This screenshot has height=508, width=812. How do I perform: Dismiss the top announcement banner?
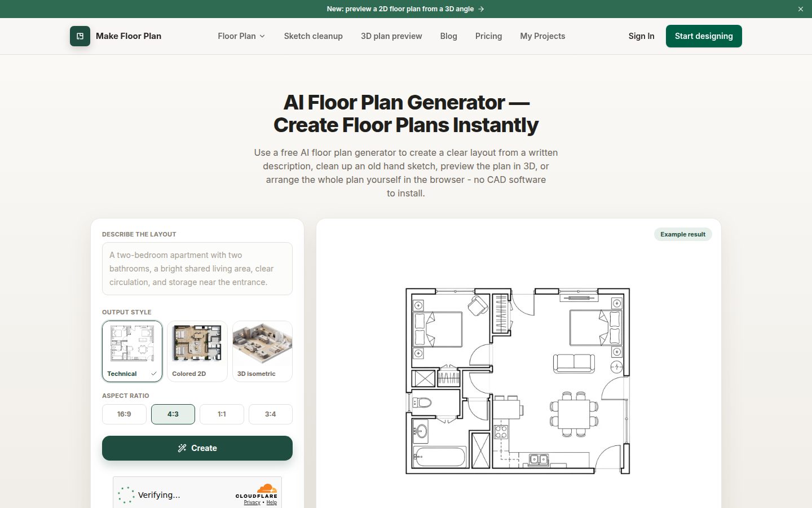[801, 9]
